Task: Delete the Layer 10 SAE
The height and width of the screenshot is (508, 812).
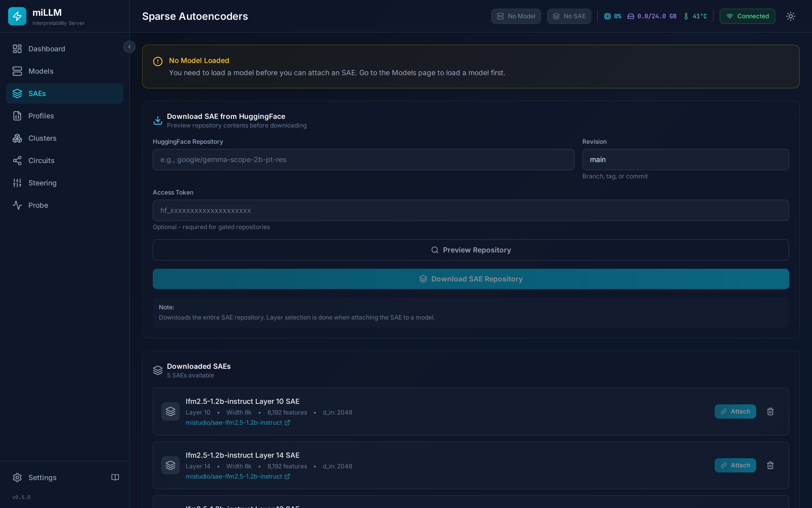Action: pos(770,411)
